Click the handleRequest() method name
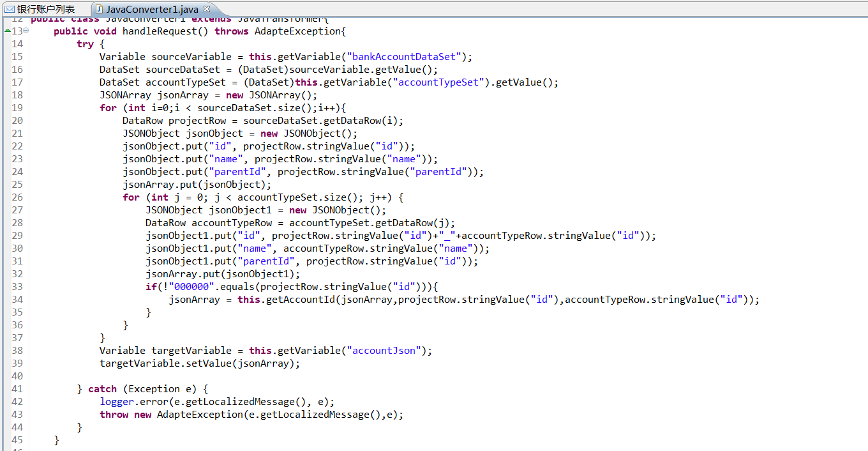Viewport: 868px width, 451px height. coord(166,31)
